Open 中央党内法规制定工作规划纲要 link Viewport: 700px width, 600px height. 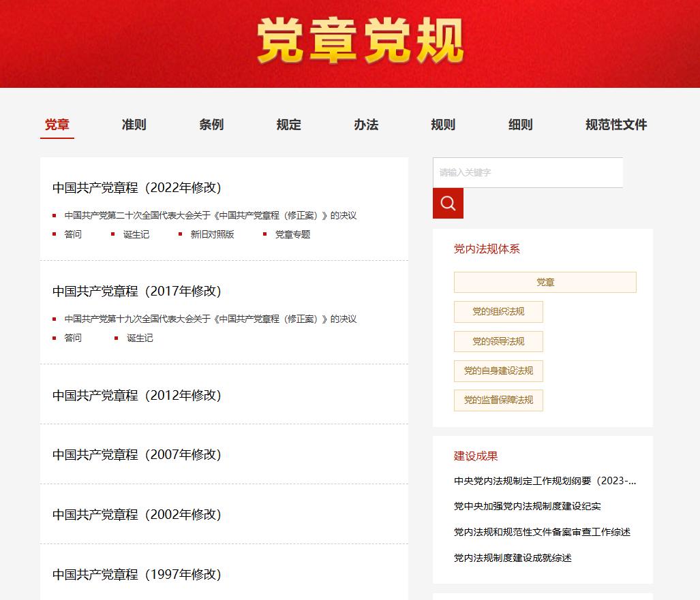pyautogui.click(x=545, y=481)
